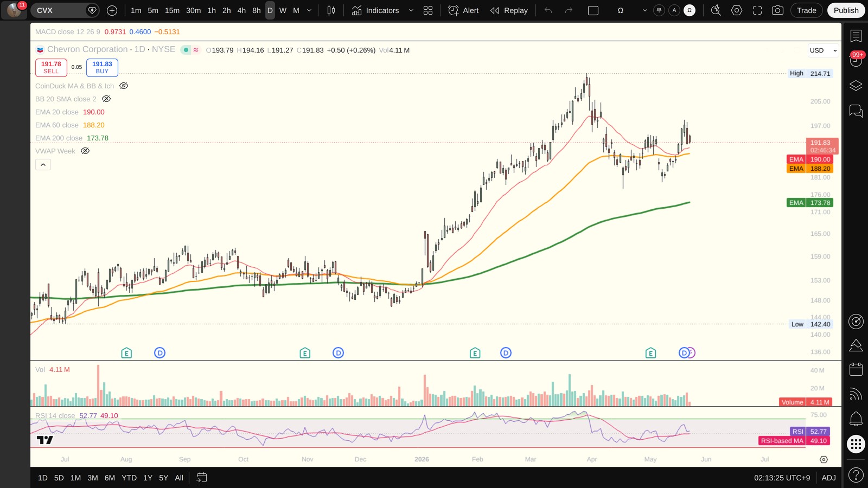Expand dropdown next to Omega symbol

tap(644, 10)
